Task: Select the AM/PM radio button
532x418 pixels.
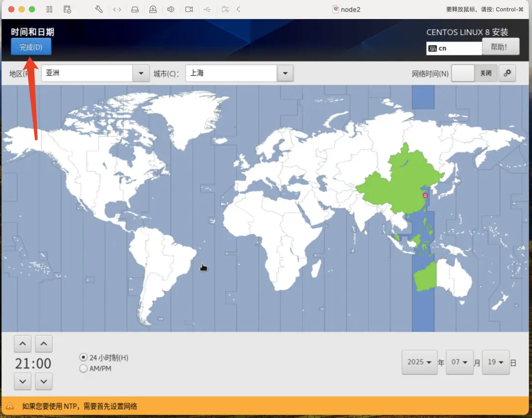Action: (x=83, y=369)
